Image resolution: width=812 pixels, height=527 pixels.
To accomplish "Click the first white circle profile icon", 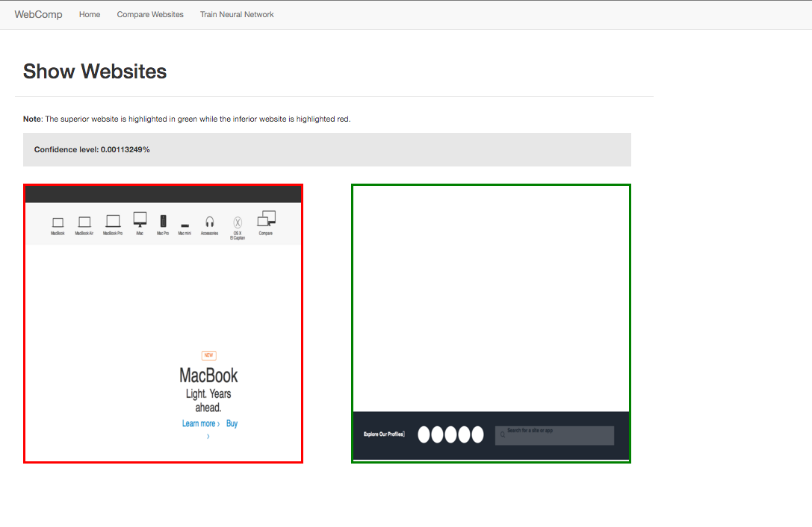I will tap(424, 434).
